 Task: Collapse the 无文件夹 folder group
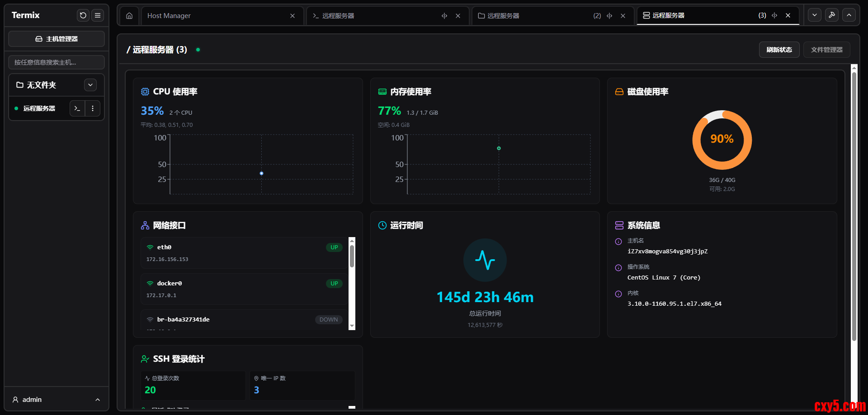(x=90, y=85)
